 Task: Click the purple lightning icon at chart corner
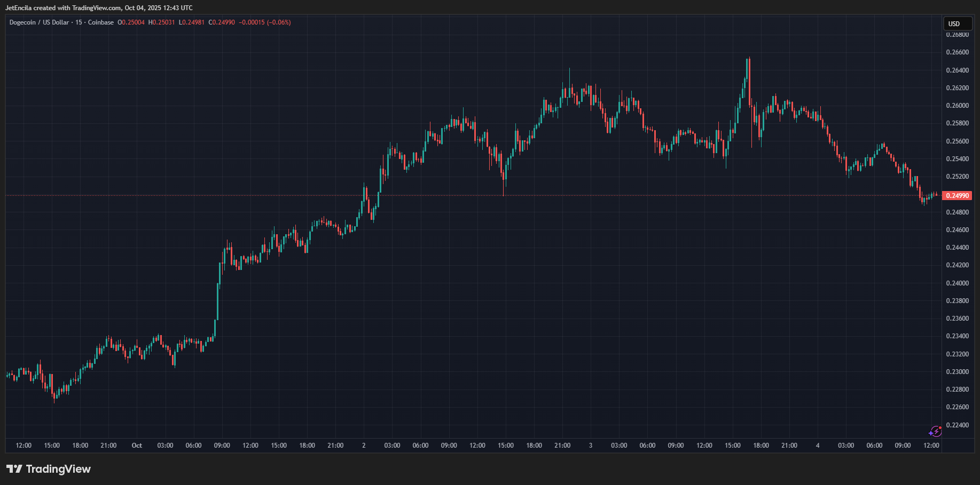tap(935, 431)
